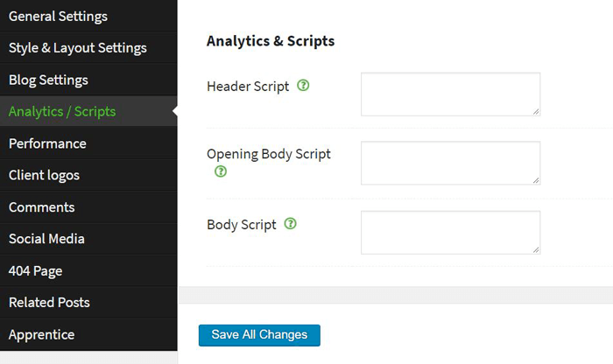Focus the Header Script text area
The width and height of the screenshot is (613, 364).
[x=450, y=94]
